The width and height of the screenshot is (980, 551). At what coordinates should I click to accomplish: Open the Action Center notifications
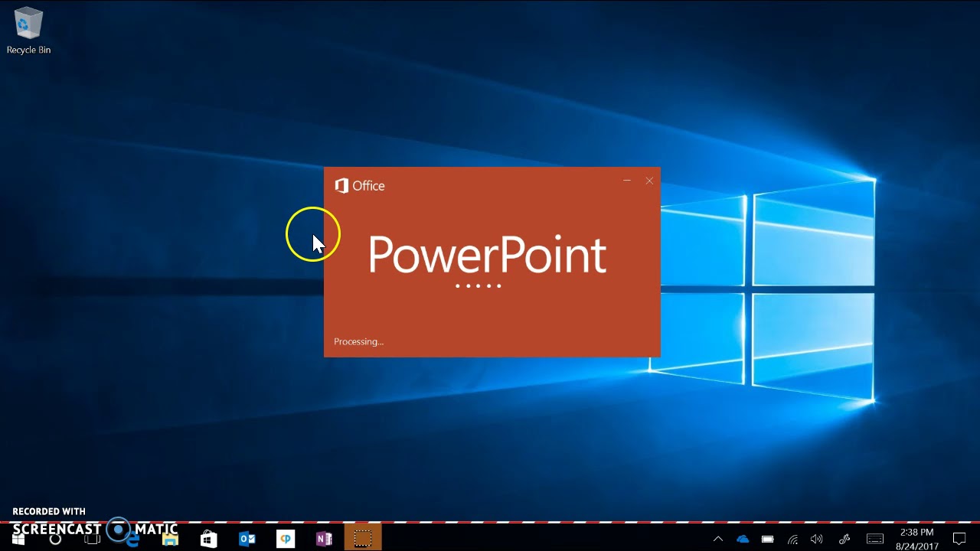[959, 540]
